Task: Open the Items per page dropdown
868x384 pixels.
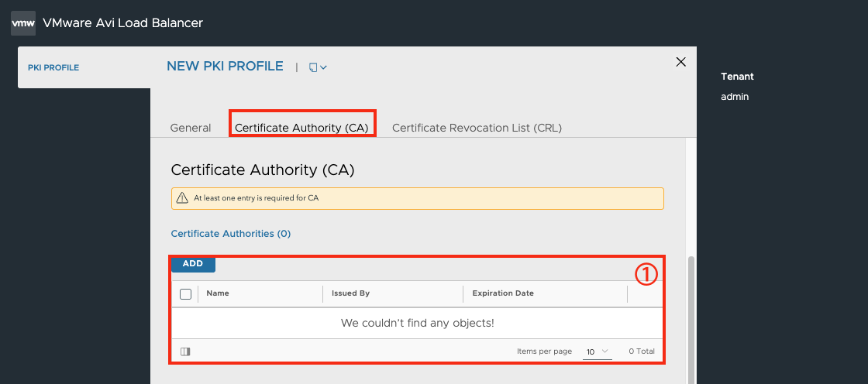Action: coord(598,352)
